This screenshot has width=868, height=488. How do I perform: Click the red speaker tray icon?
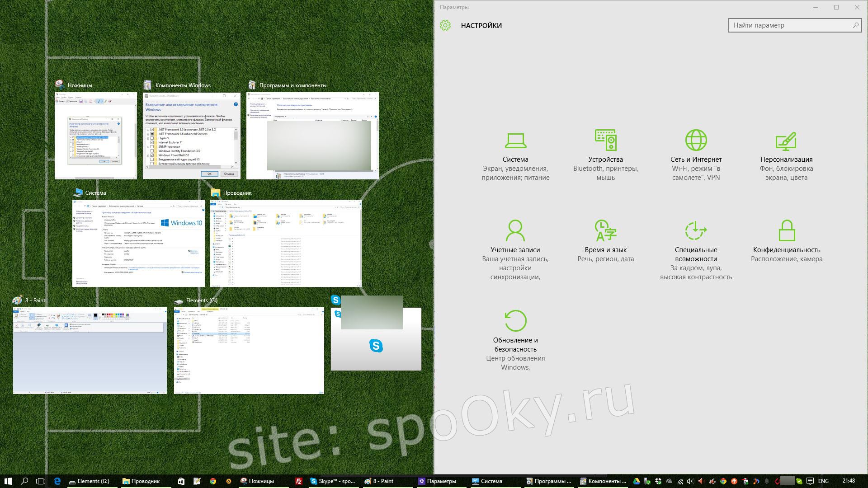tap(701, 481)
